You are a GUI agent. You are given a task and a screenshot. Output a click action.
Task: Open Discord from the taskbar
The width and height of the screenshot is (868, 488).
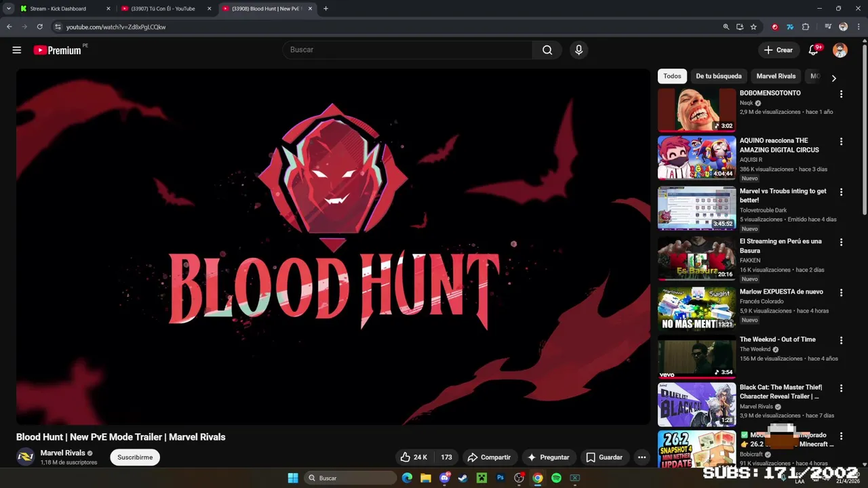tap(445, 478)
